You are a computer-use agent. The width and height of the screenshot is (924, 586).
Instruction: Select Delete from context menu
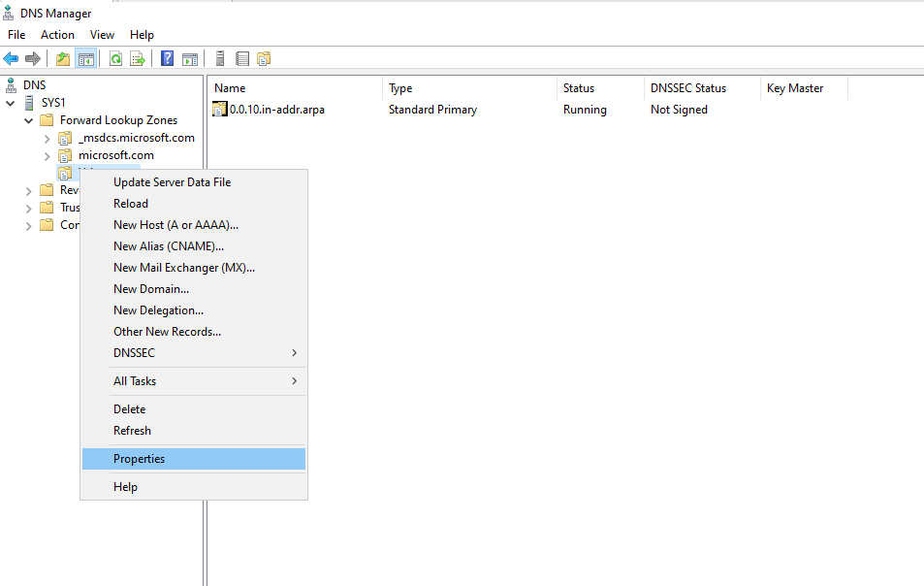coord(194,409)
